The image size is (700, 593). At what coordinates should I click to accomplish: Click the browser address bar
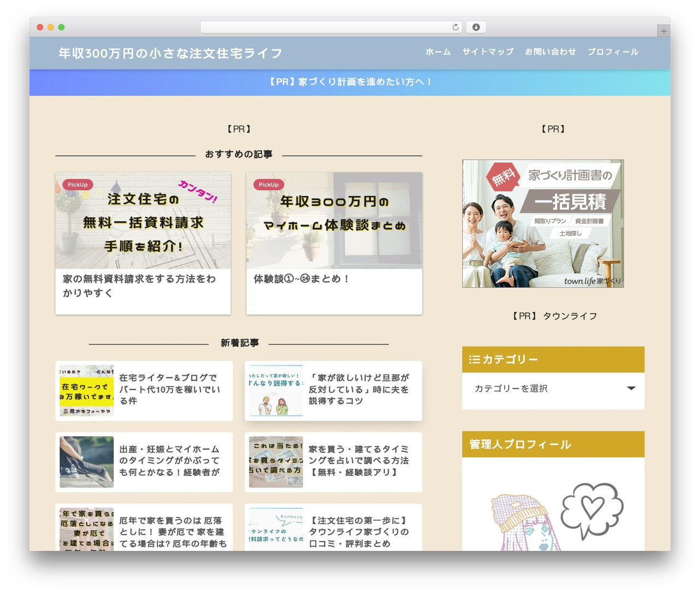click(331, 27)
